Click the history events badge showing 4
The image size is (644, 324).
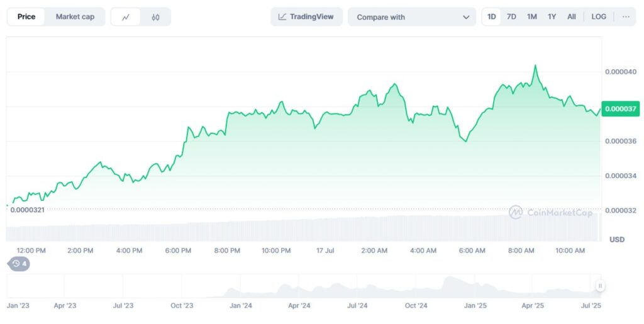(19, 264)
